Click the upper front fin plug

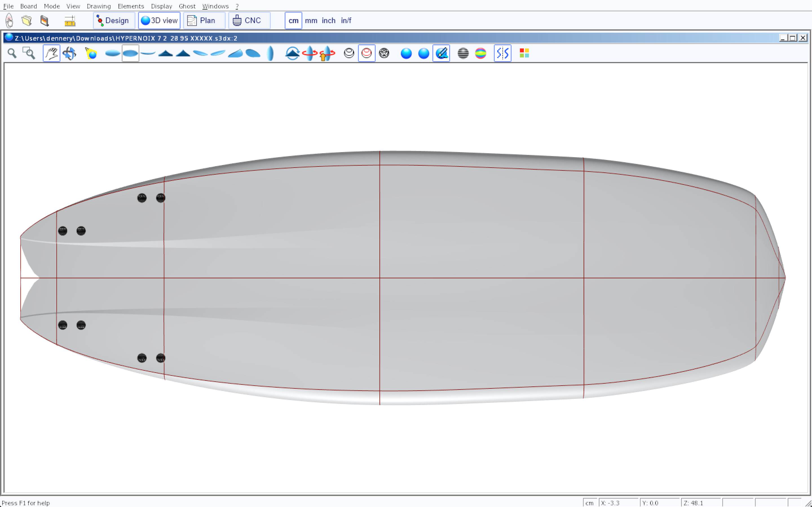point(160,198)
